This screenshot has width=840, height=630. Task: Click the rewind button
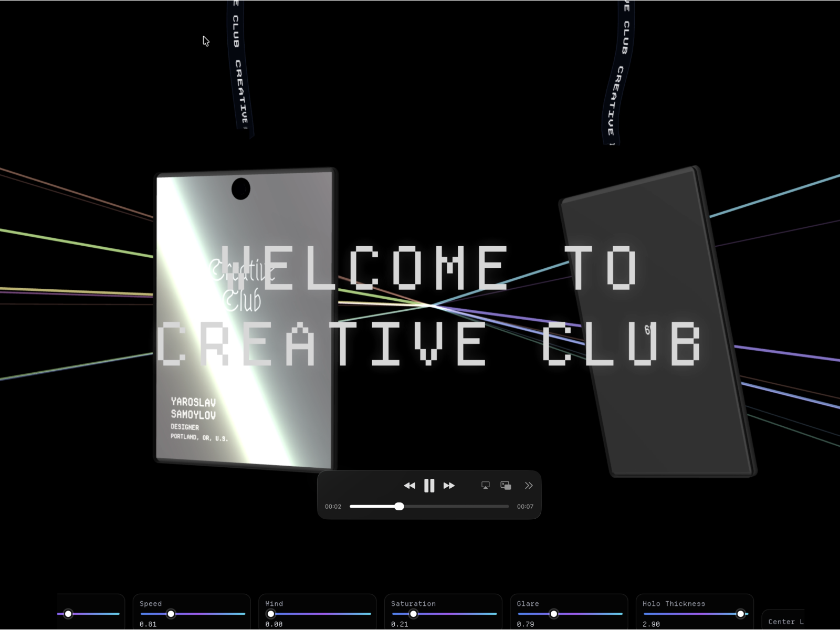[x=409, y=486]
